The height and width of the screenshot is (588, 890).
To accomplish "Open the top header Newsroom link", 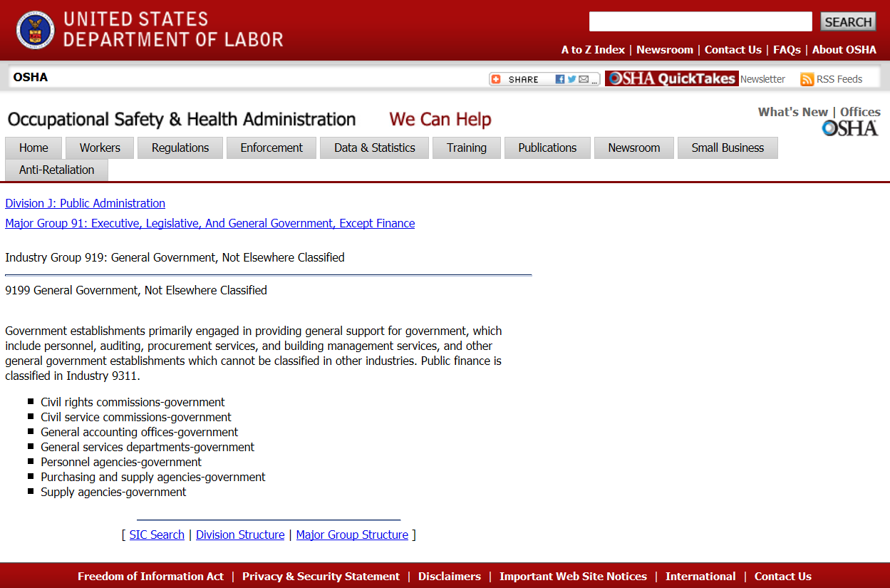I will pyautogui.click(x=665, y=49).
